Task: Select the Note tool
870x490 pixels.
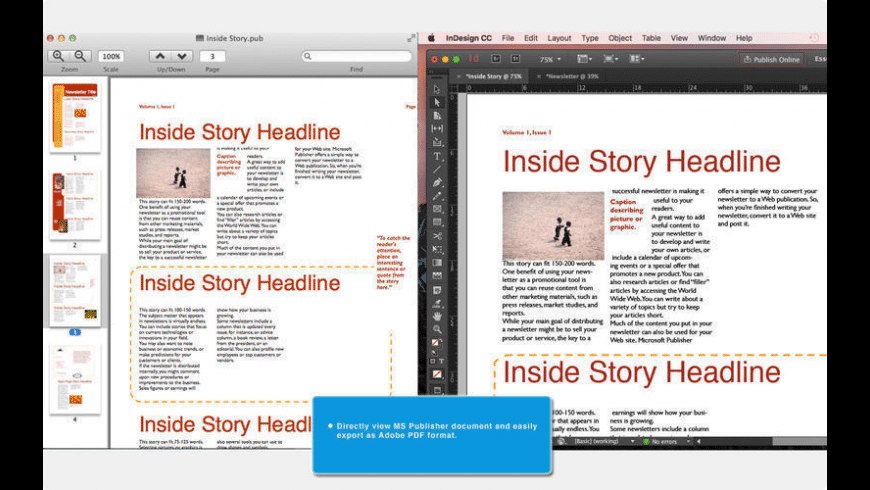Action: click(437, 290)
